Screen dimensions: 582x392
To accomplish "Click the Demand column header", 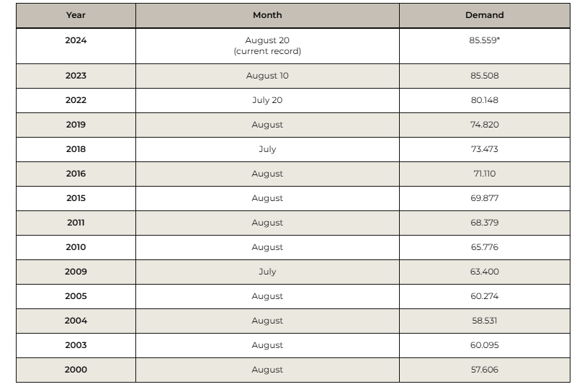I will tap(483, 15).
